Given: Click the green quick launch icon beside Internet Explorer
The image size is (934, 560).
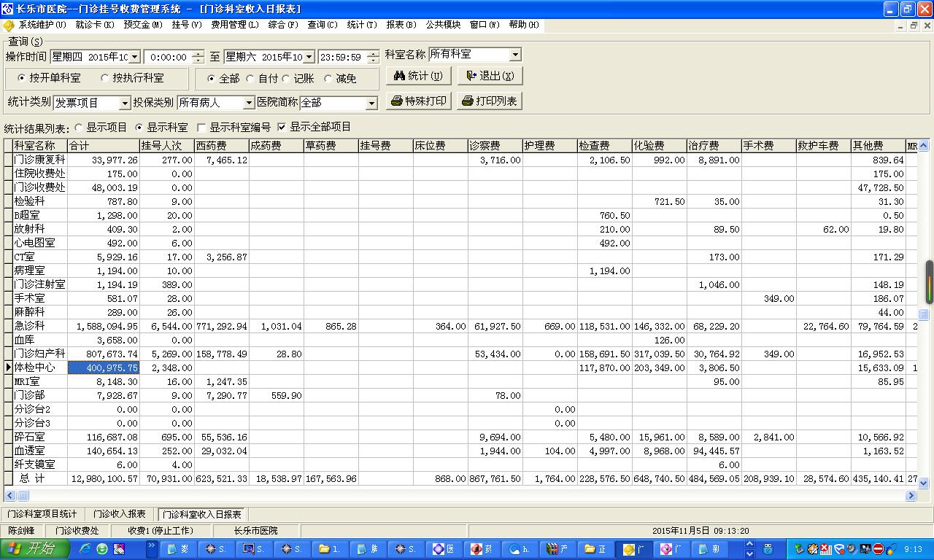Looking at the screenshot, I should tap(101, 549).
